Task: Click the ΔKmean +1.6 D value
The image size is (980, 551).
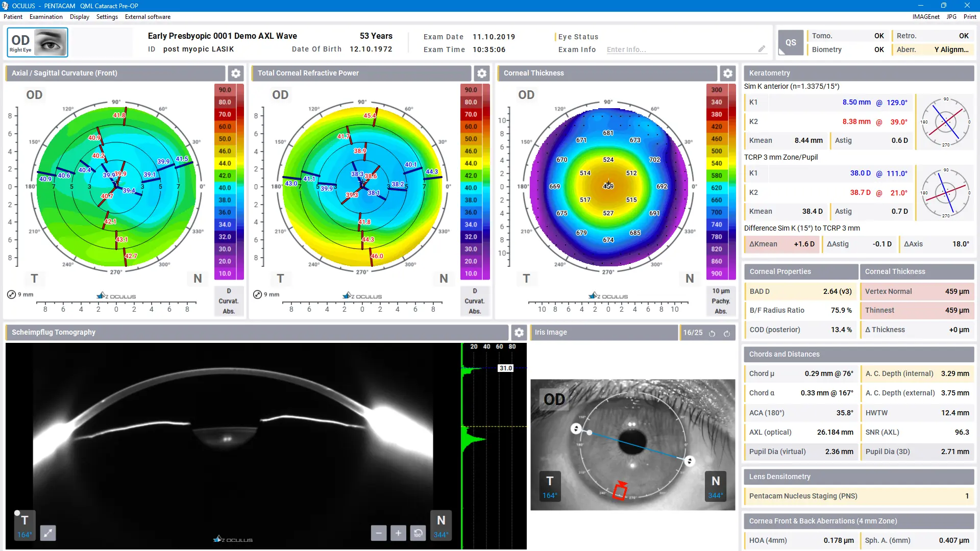Action: (x=804, y=244)
